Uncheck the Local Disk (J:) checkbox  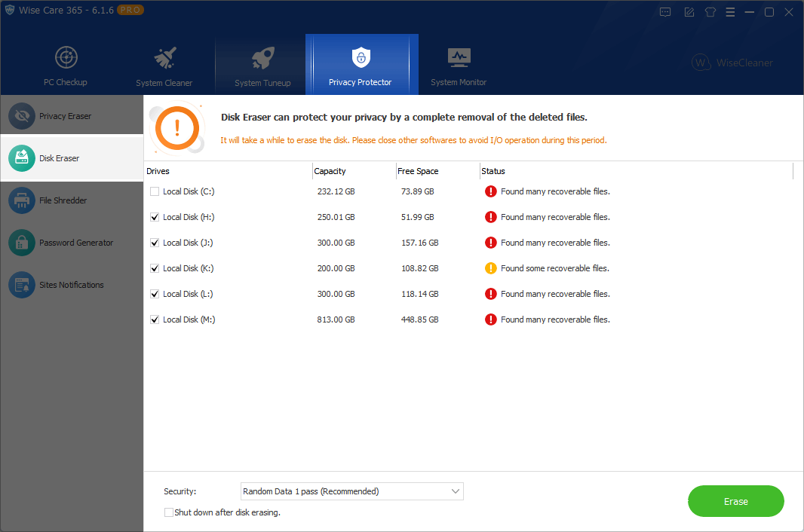pos(155,243)
